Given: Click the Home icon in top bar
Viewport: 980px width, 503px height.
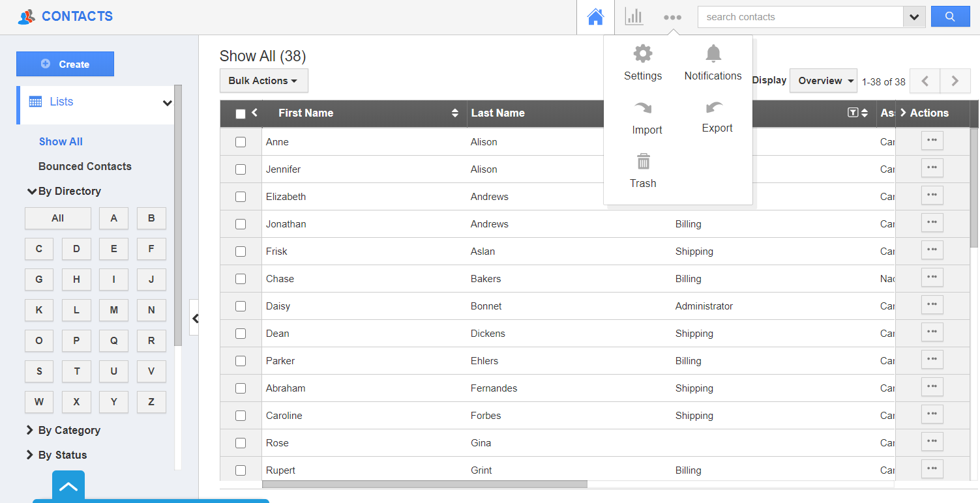Looking at the screenshot, I should point(595,18).
